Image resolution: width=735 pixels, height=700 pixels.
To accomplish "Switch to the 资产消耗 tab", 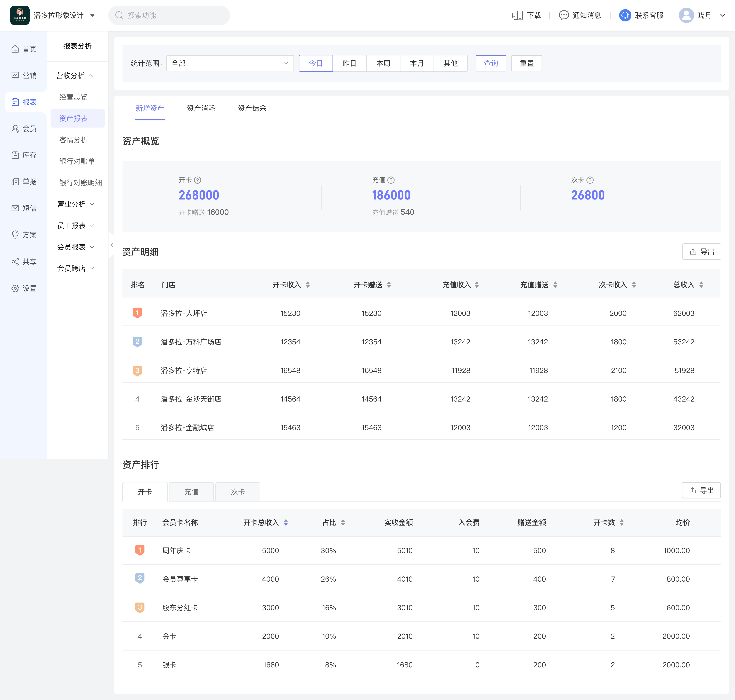I will point(201,108).
